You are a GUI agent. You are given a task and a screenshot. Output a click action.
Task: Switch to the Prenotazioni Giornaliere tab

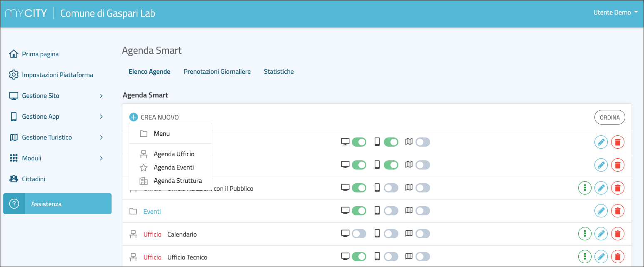217,72
